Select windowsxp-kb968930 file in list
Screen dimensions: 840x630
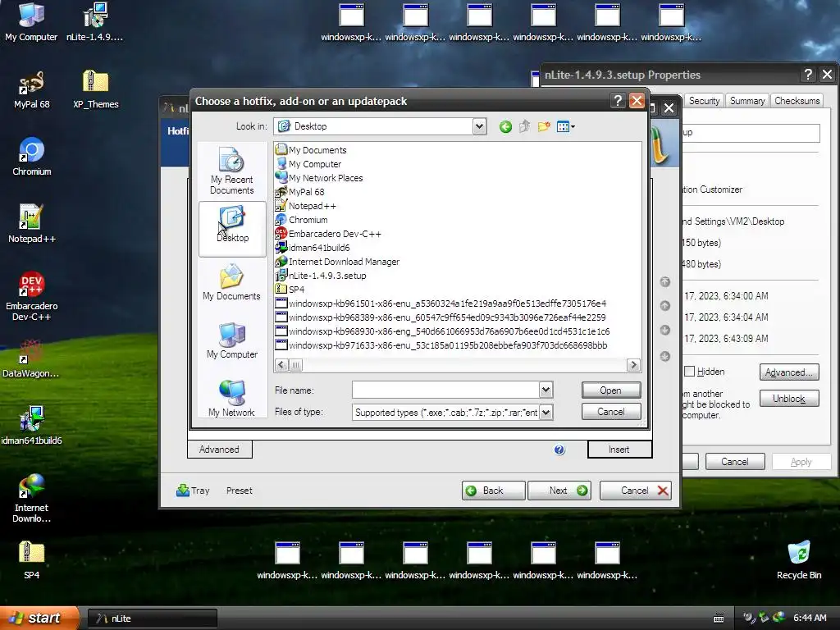442,331
